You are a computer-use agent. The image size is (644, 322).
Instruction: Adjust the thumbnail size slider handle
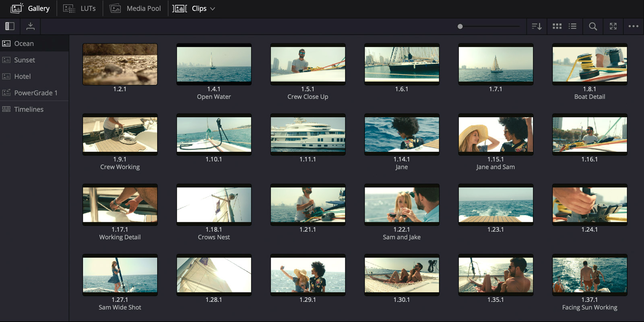point(460,27)
